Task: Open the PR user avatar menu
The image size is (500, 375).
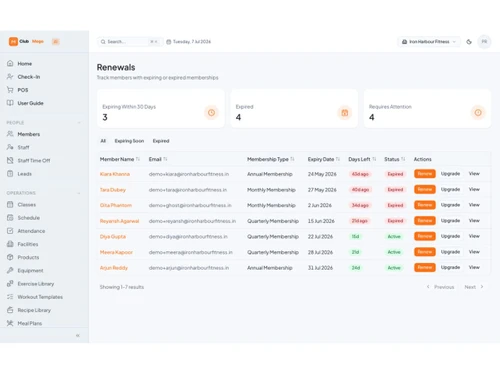Action: 484,42
